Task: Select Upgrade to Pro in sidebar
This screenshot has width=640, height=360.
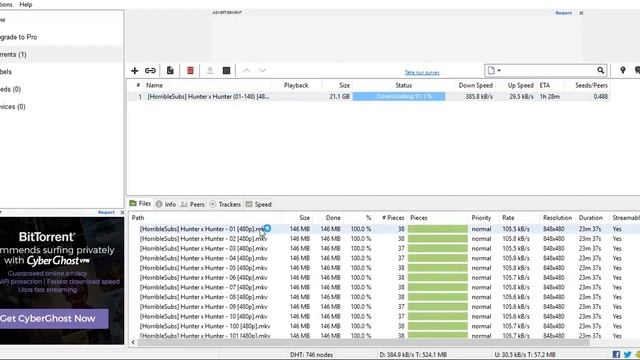Action: tap(19, 37)
